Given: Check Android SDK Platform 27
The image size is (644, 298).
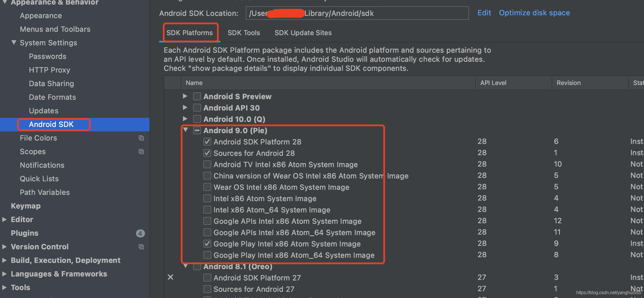Looking at the screenshot, I should [x=207, y=278].
